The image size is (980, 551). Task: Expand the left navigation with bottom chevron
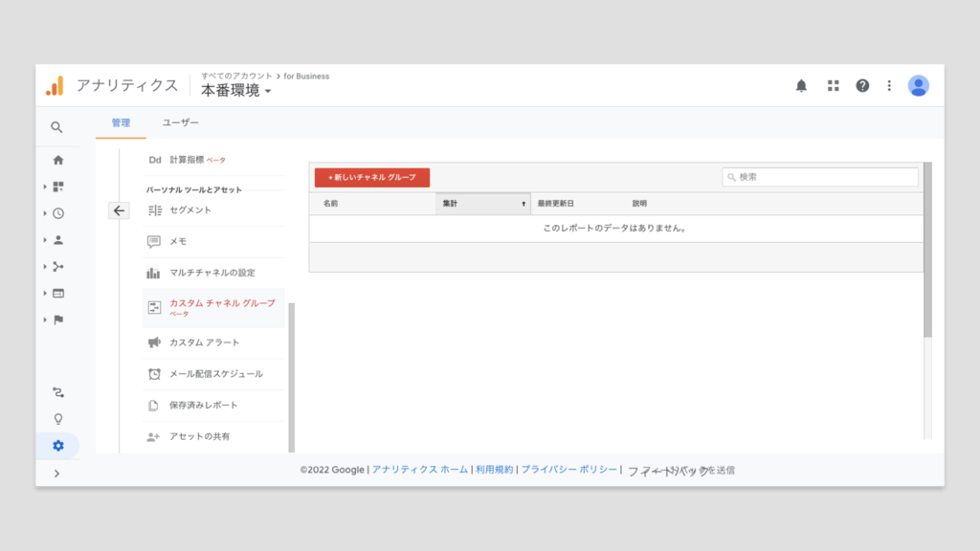pyautogui.click(x=57, y=474)
